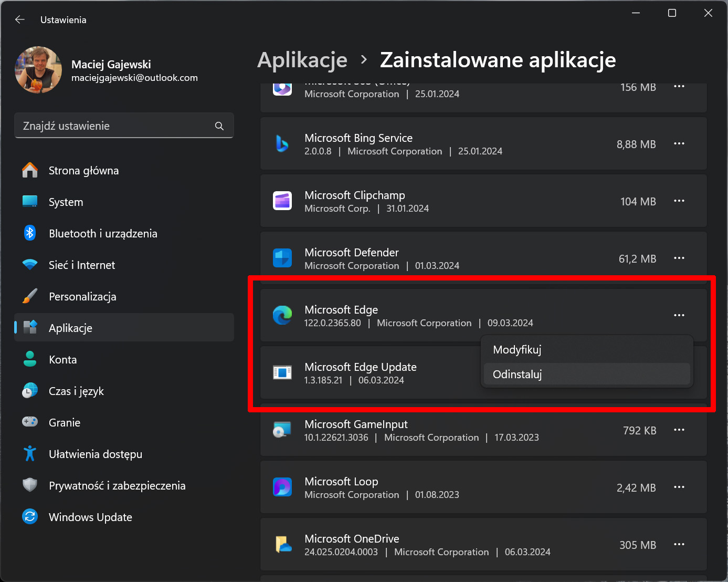Click the back arrow next to Ustawienia
Screen dimensions: 728x582
(x=20, y=19)
